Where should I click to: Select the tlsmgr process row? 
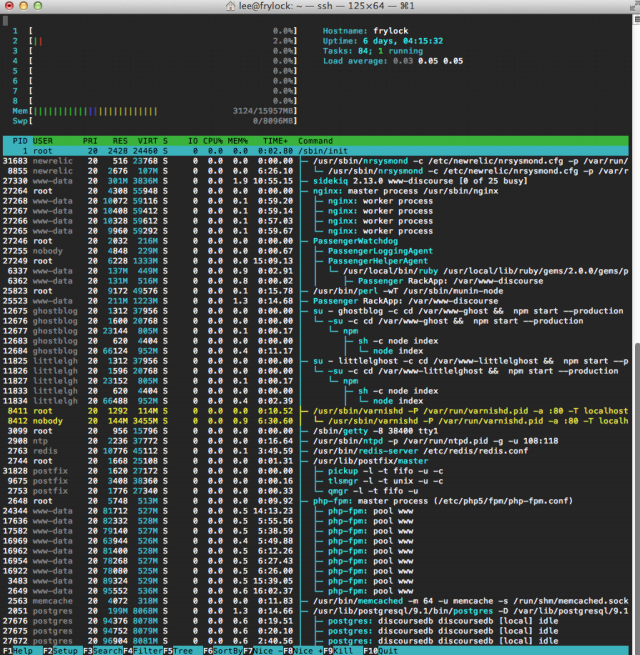point(315,481)
